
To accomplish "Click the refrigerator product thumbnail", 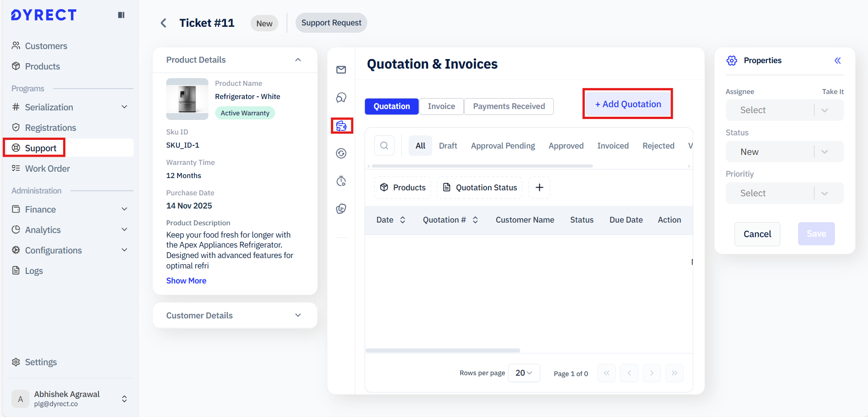I will 187,99.
